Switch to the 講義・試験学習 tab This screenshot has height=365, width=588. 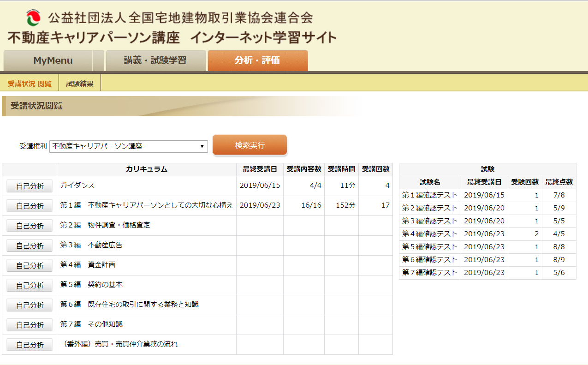click(x=155, y=60)
